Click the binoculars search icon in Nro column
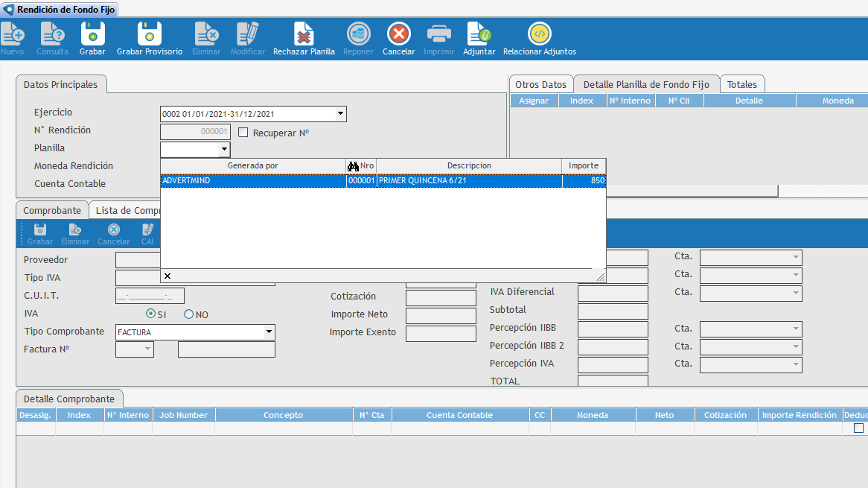The image size is (868, 488). (354, 165)
